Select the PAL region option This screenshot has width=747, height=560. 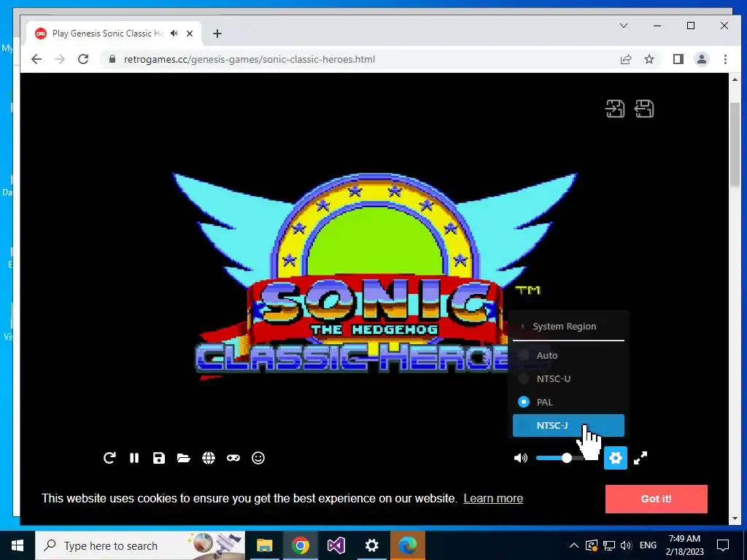[x=568, y=402]
